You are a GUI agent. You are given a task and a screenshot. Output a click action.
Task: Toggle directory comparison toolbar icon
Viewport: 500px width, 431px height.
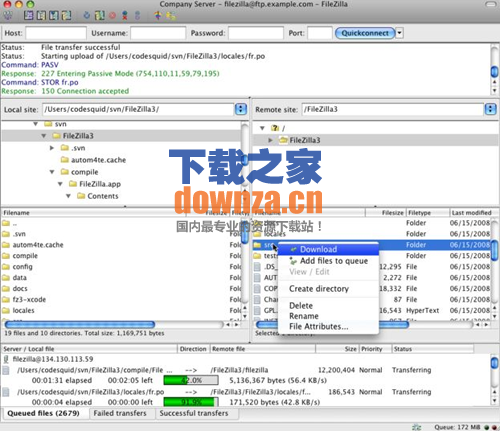(x=171, y=15)
